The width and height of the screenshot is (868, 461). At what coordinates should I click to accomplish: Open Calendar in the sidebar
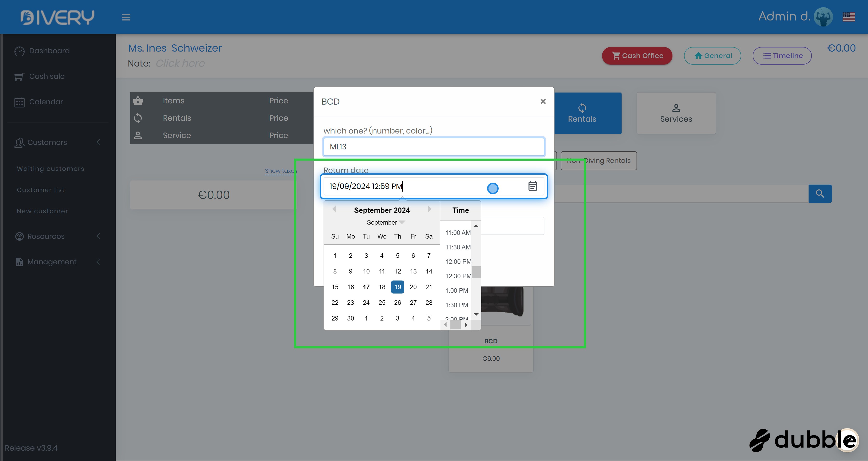[46, 102]
